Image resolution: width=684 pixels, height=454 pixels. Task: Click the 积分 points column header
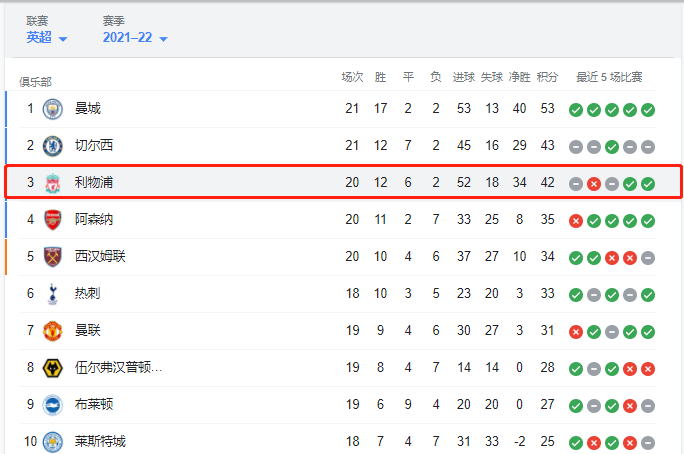click(x=547, y=77)
